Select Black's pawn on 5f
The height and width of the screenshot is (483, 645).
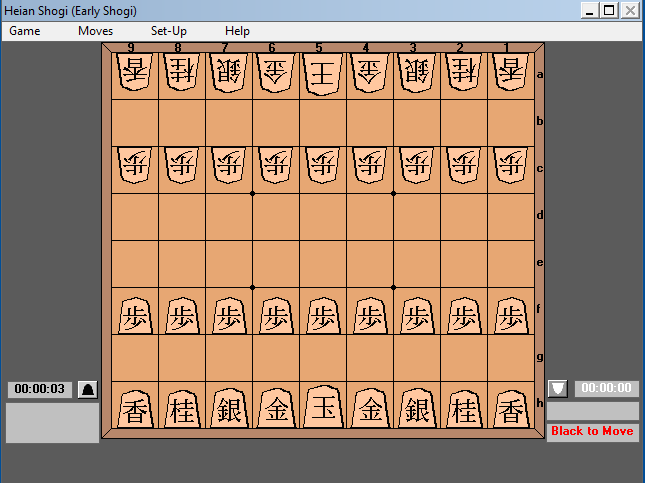point(323,316)
